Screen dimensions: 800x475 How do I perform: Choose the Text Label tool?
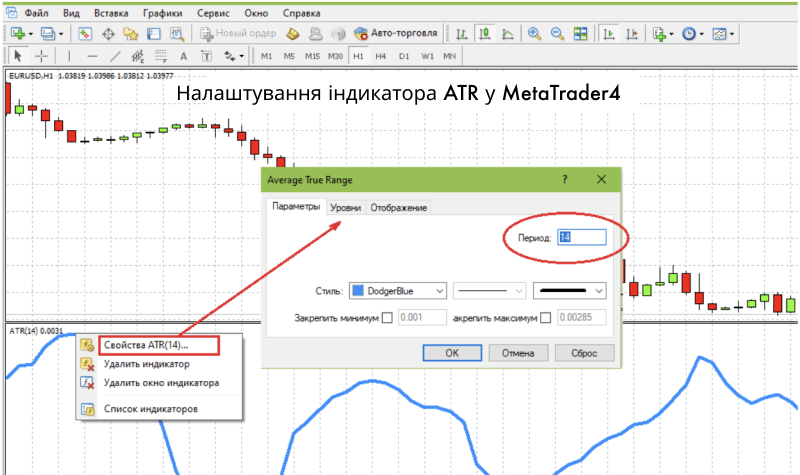pyautogui.click(x=206, y=56)
